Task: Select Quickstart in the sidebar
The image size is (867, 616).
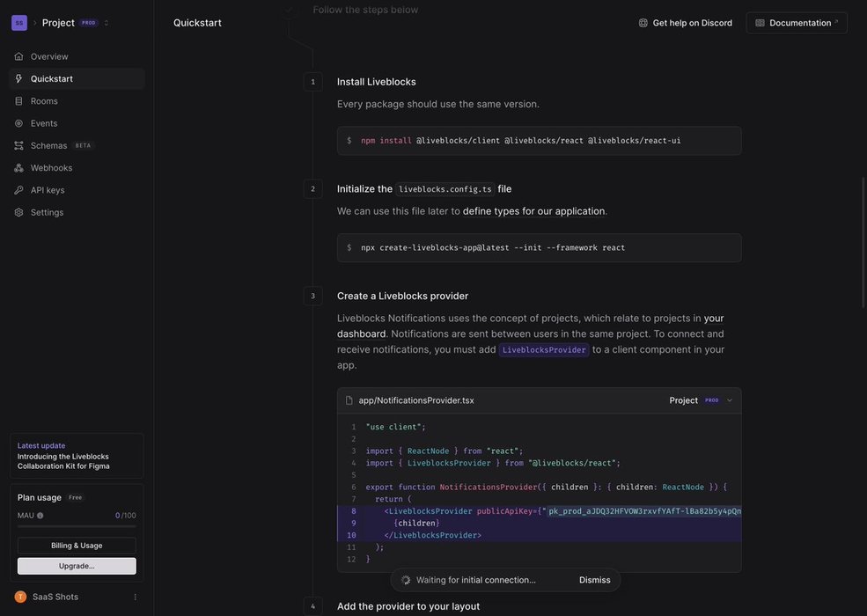Action: tap(77, 78)
